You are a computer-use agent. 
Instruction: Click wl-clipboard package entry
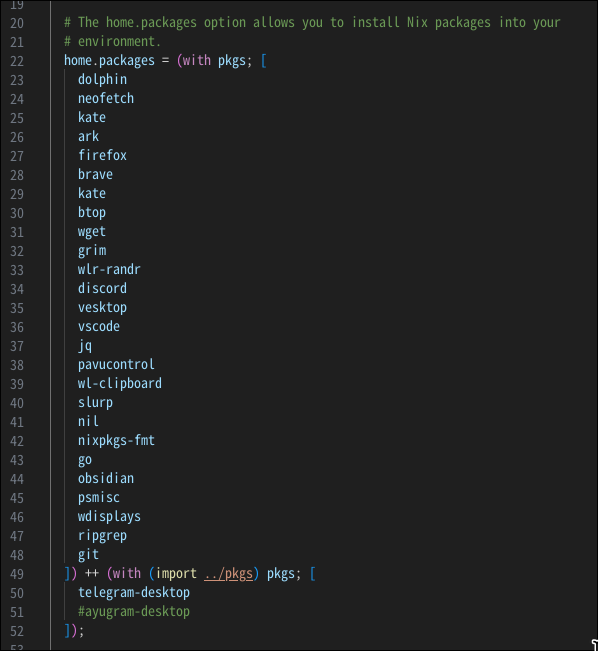pos(120,384)
